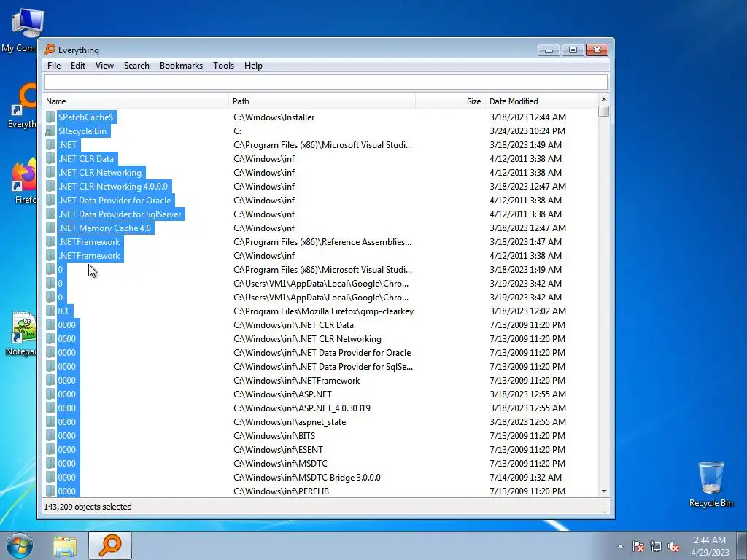
Task: Click folder icon of 0000 in ASP.NET_4.0.30319
Action: pyautogui.click(x=50, y=408)
